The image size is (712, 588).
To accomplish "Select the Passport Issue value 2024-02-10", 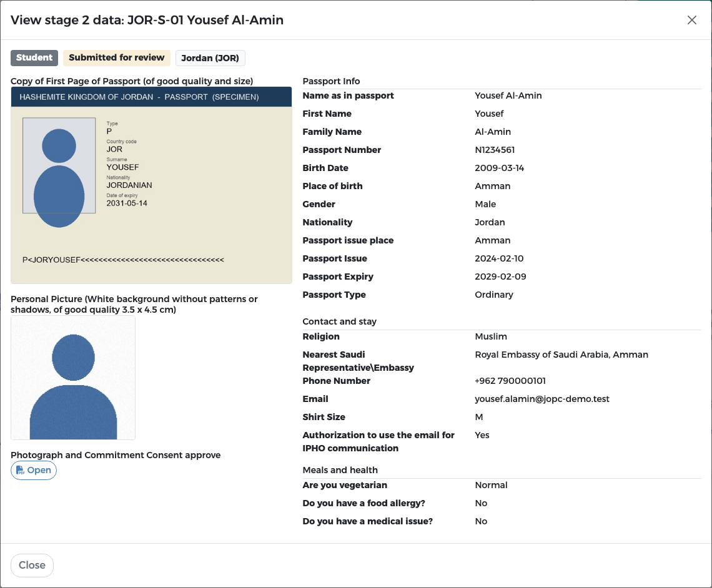I will pos(499,258).
